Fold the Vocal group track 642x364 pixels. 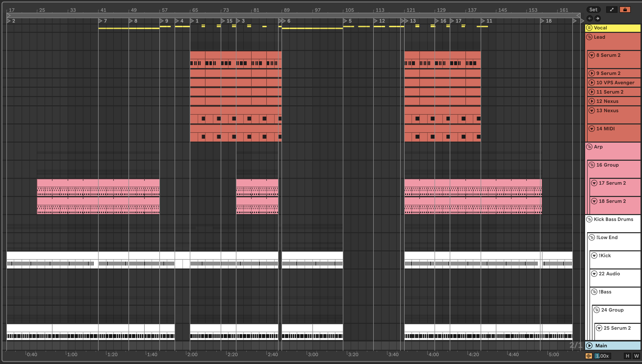click(x=589, y=28)
